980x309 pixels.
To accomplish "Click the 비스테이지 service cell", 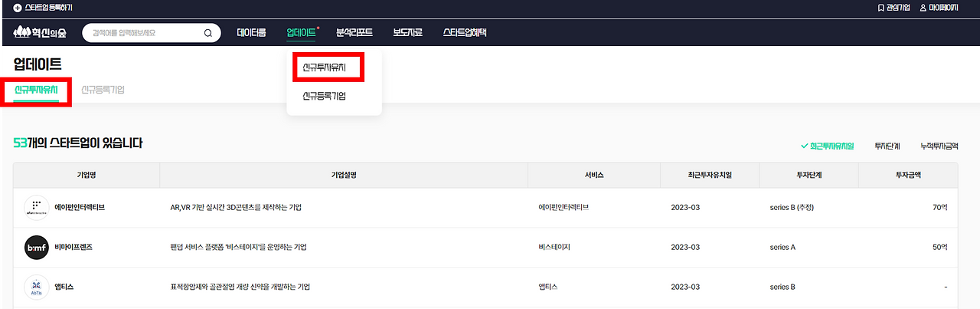I will pos(554,247).
